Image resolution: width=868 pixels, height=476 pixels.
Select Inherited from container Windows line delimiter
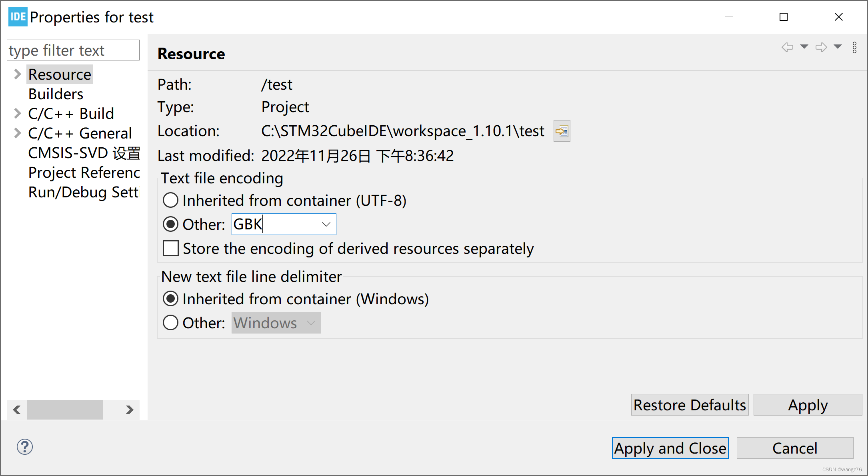[x=170, y=300]
